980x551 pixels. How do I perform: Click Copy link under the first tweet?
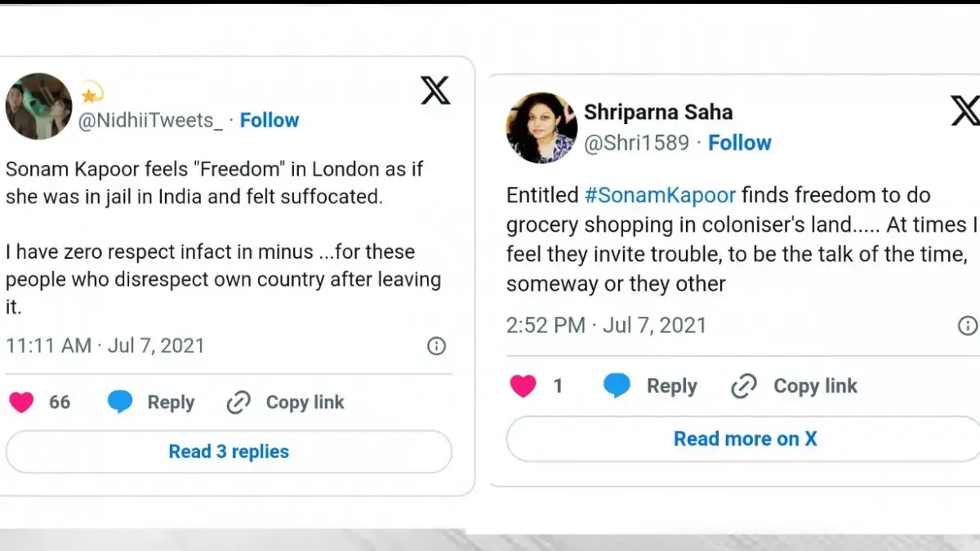305,402
